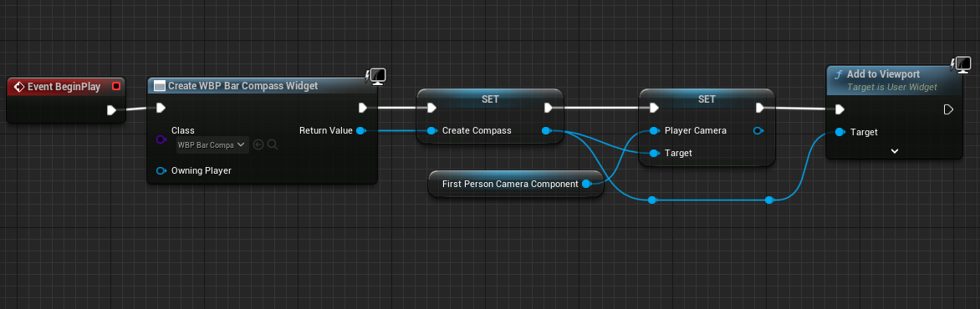Click the Create Compass SET output pin
The height and width of the screenshot is (309, 980).
click(x=546, y=130)
